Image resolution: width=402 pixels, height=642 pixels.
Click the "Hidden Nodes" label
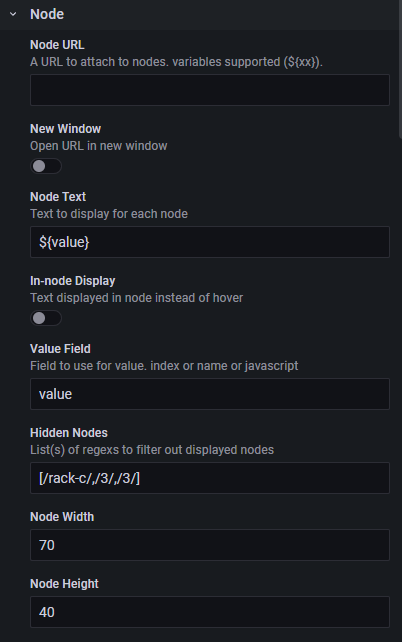69,433
